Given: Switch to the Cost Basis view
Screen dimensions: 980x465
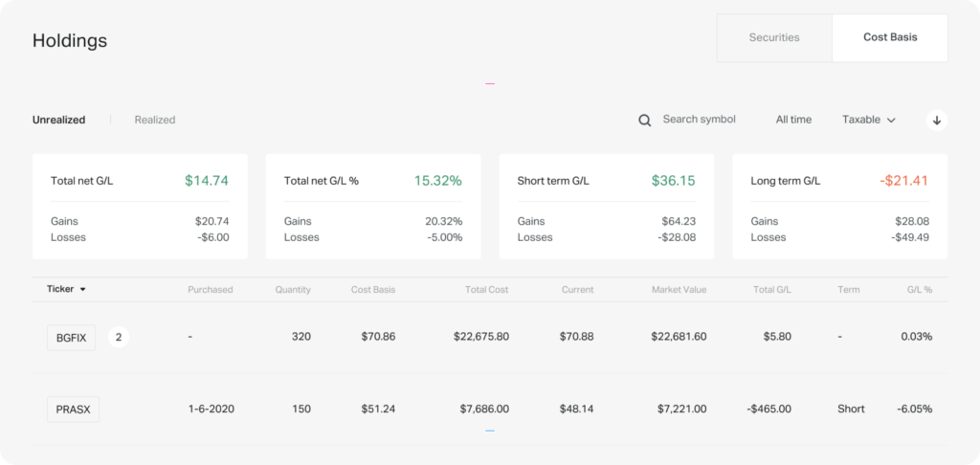Looking at the screenshot, I should coord(890,38).
